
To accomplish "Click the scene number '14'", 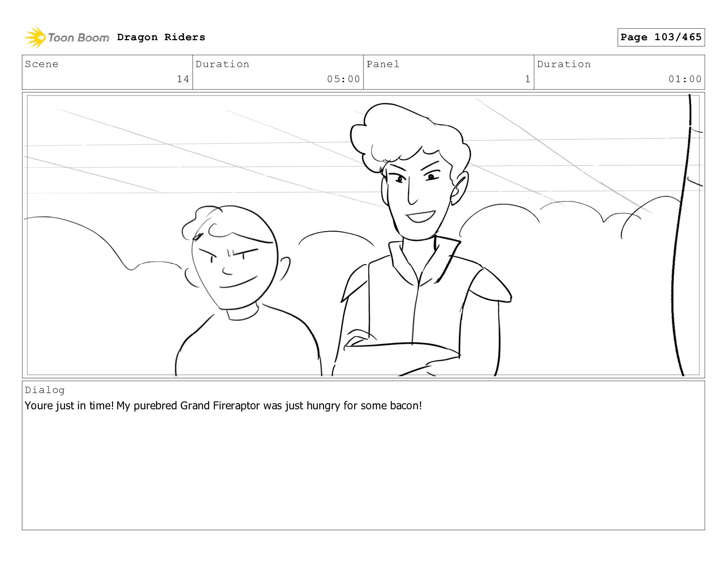I will (183, 79).
